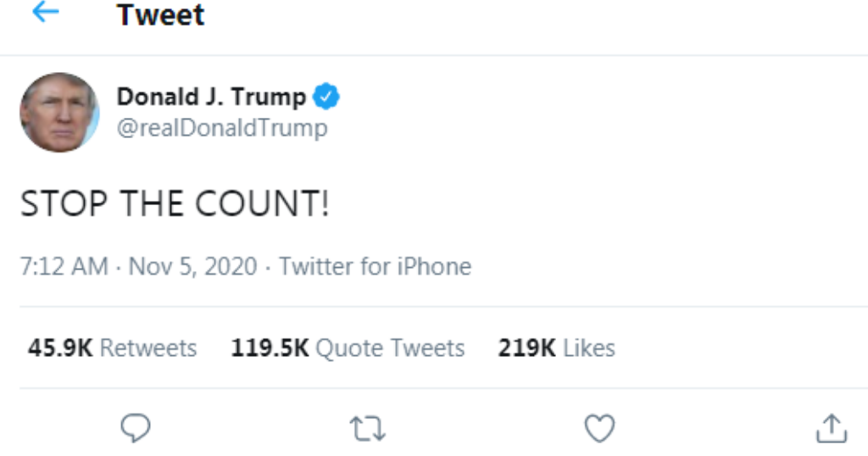Viewport: 868px width, 456px height.
Task: Visit the @realDonaldTrump handle link
Action: point(222,128)
